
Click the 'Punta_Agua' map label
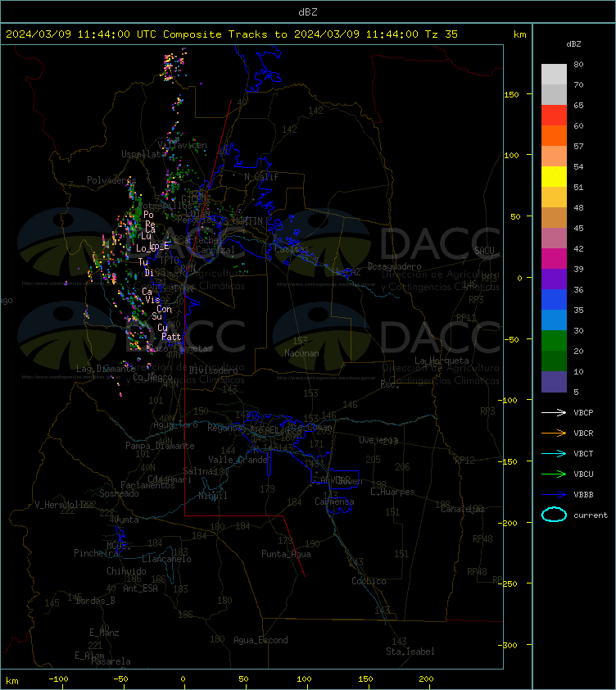(x=286, y=554)
